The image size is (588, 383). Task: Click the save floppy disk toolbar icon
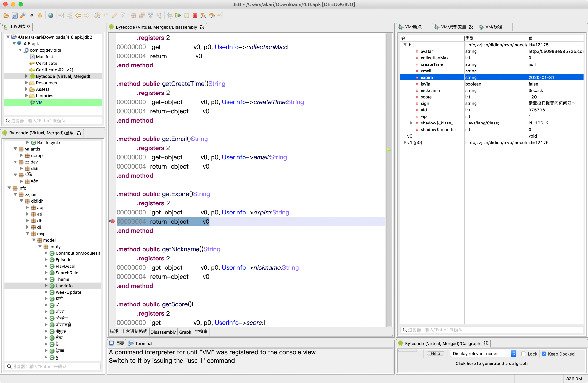pos(14,15)
